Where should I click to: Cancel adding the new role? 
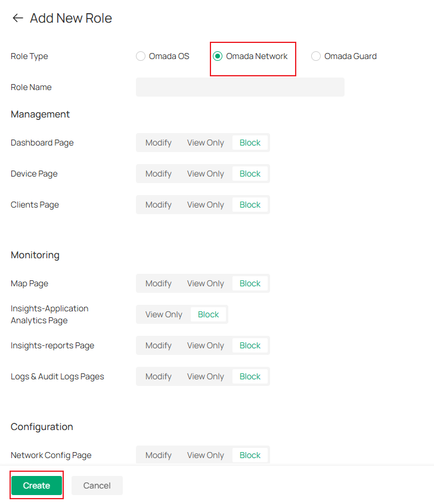click(97, 486)
